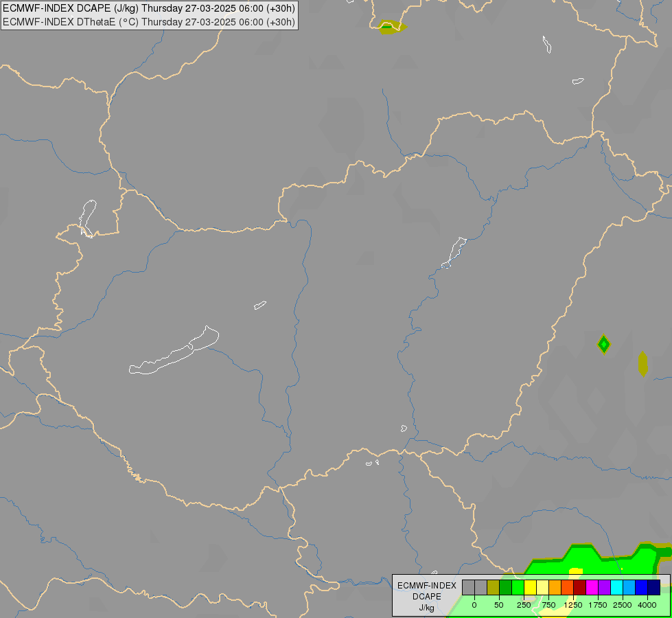Pick the navy legend swatch
Screen dimensions: 672x618
[654, 588]
